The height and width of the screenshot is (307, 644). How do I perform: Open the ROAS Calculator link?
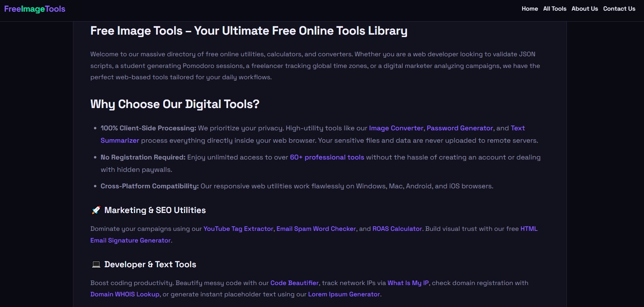[x=397, y=229]
